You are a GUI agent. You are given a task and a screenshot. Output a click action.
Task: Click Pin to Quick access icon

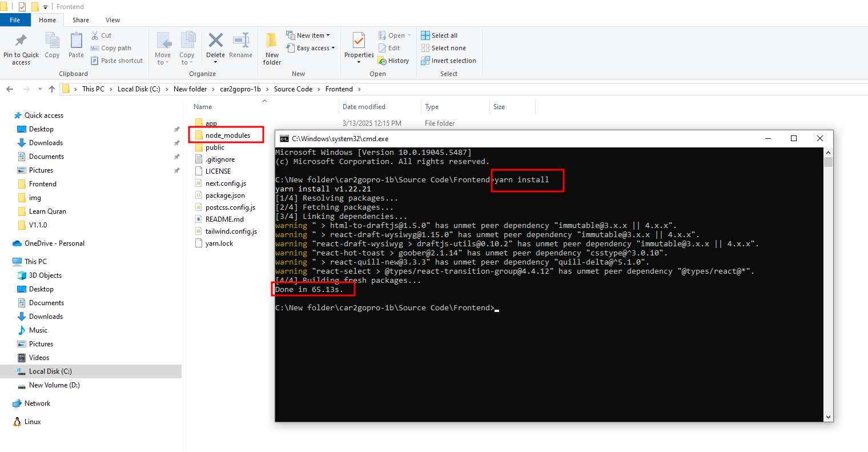[x=21, y=41]
